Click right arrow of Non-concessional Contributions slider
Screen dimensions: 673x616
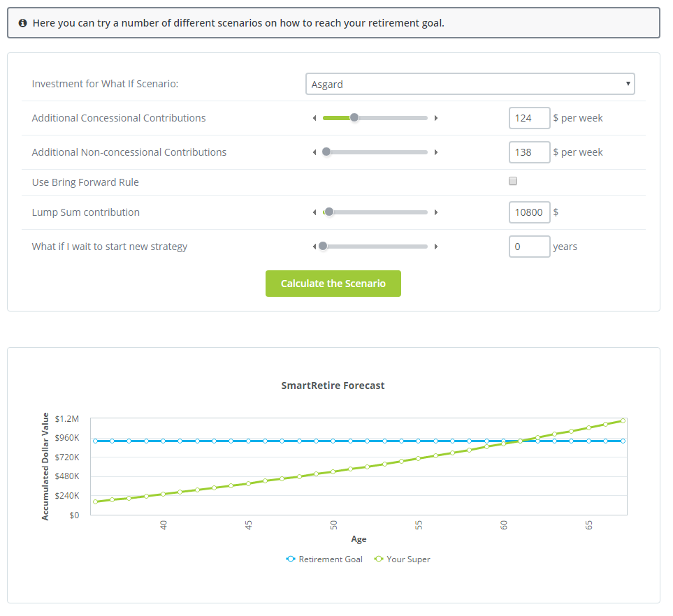pyautogui.click(x=436, y=152)
